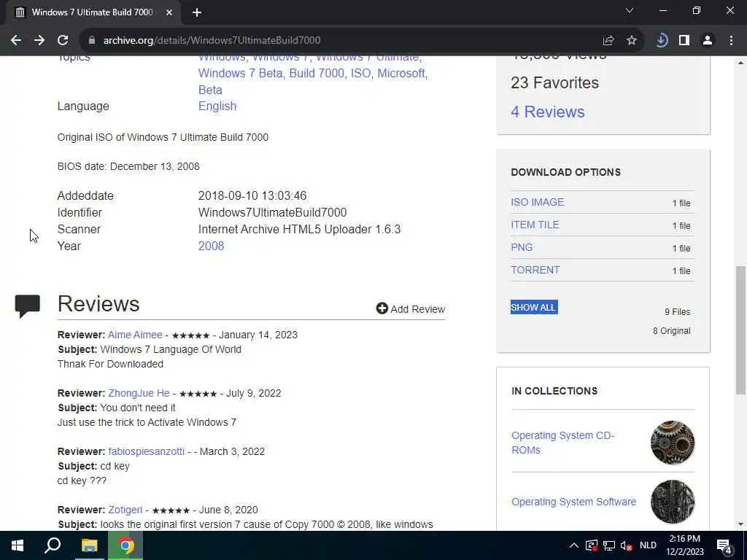Click the SHOW ALL files button
747x560 pixels.
[534, 307]
